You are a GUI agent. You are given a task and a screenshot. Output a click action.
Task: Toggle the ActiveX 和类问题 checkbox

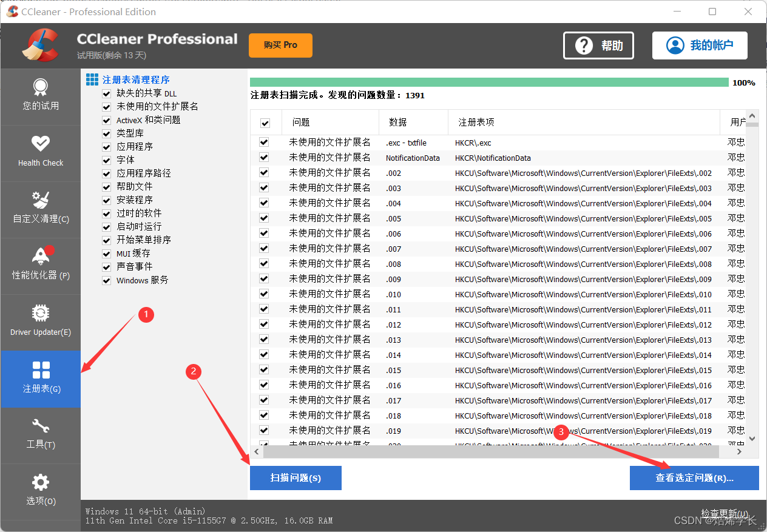[107, 120]
